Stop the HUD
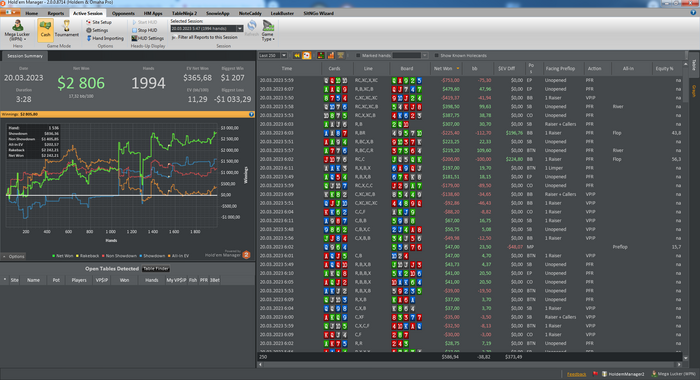 point(144,30)
